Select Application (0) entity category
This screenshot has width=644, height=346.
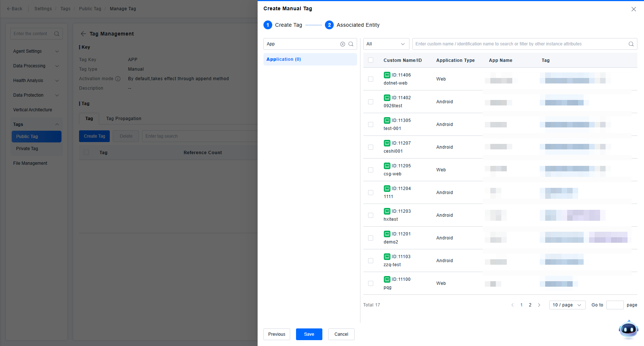click(x=284, y=59)
